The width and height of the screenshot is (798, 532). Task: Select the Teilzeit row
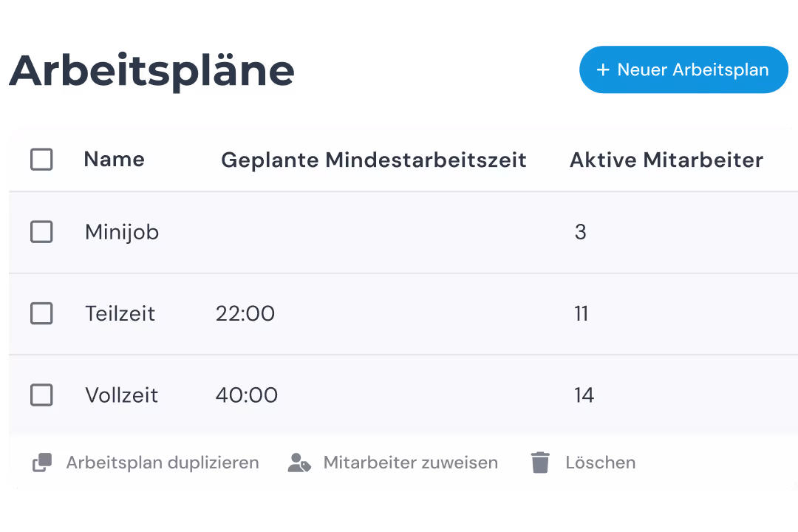point(120,313)
